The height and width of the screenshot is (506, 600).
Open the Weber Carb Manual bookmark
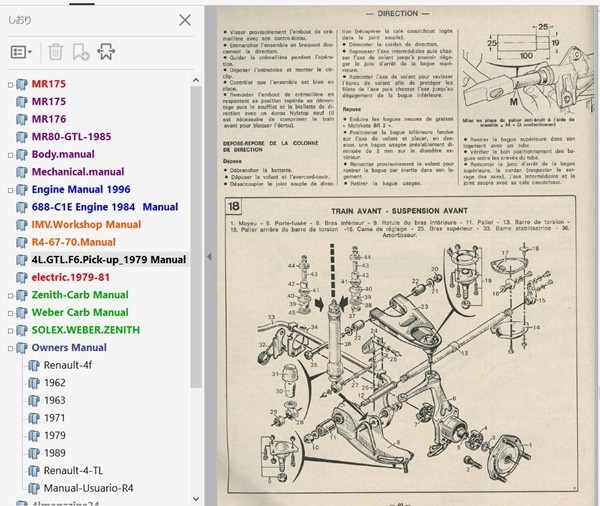[80, 312]
